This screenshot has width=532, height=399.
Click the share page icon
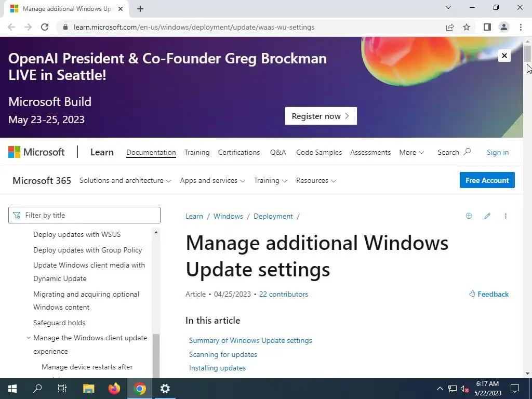tap(450, 27)
